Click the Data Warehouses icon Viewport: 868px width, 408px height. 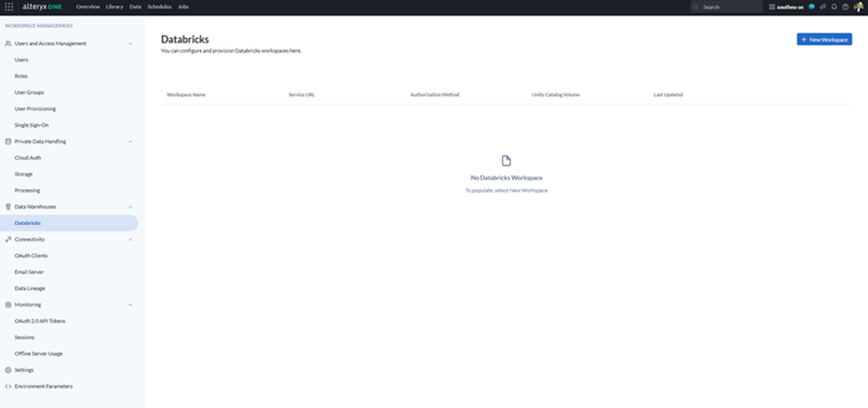pyautogui.click(x=8, y=207)
